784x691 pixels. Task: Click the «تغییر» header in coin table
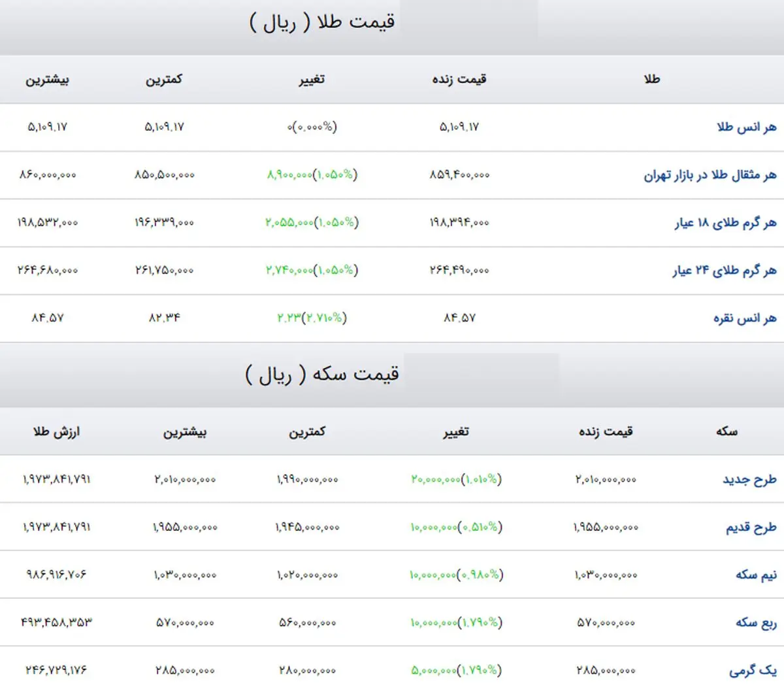point(455,431)
